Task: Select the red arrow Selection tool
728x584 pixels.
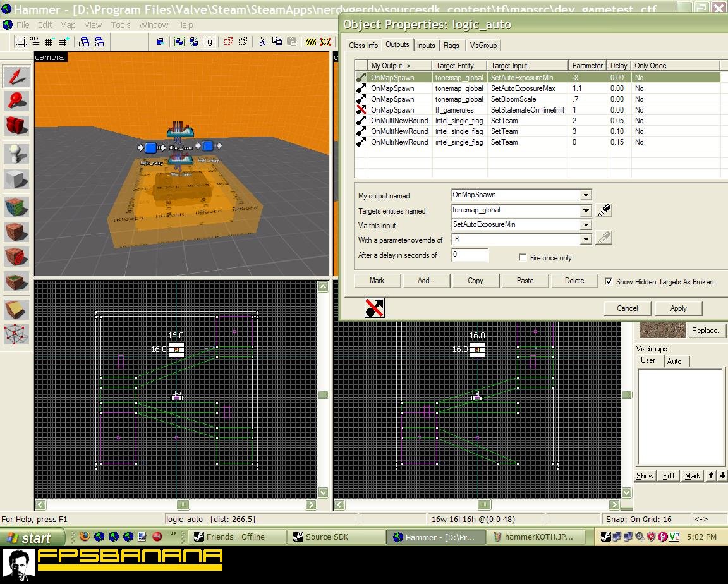Action: point(16,76)
